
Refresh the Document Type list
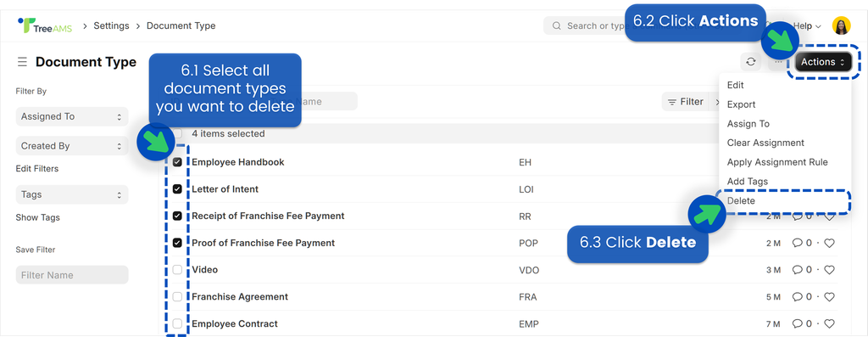pyautogui.click(x=751, y=62)
